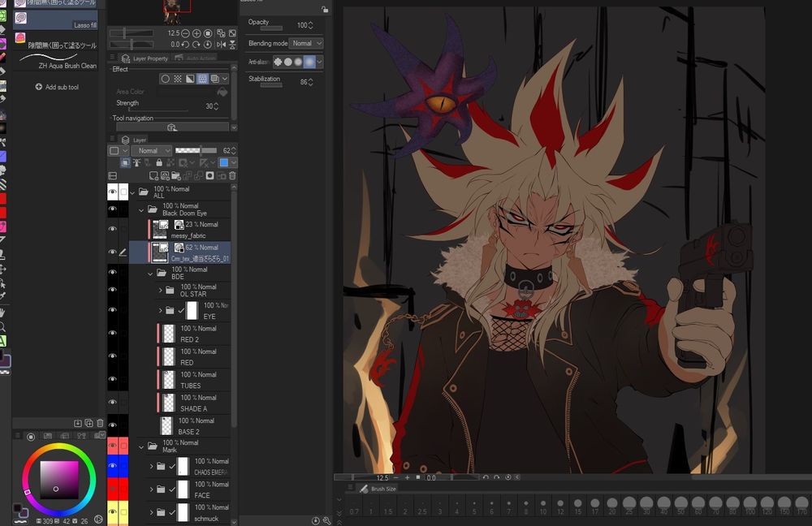Viewport: 812px width, 526px height.
Task: Click Tool navigation button
Action: click(172, 127)
